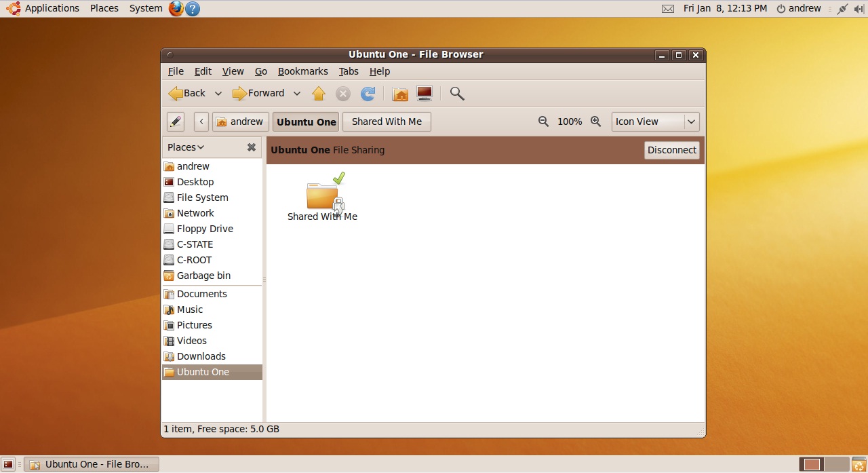The width and height of the screenshot is (868, 473).
Task: Click the Show Desktop icon
Action: coord(8,464)
